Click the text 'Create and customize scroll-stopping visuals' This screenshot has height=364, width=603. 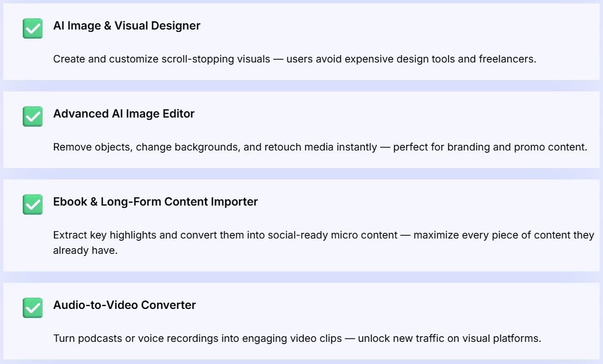(x=162, y=59)
